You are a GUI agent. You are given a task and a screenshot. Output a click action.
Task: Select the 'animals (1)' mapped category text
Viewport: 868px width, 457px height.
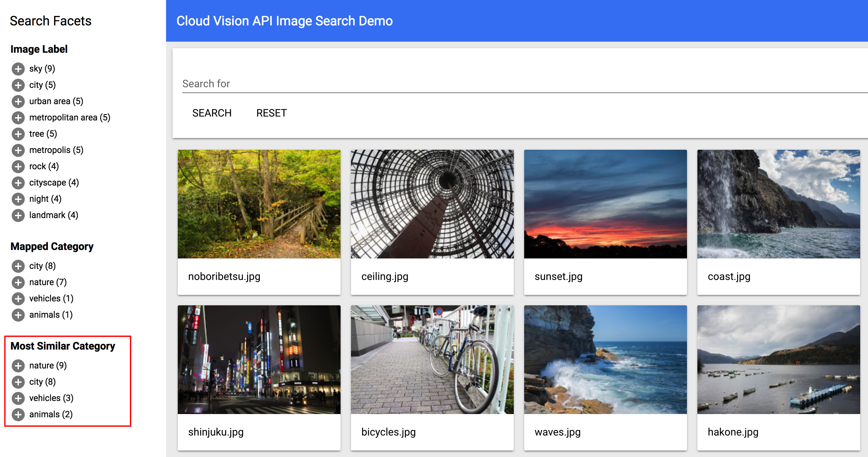(x=51, y=315)
